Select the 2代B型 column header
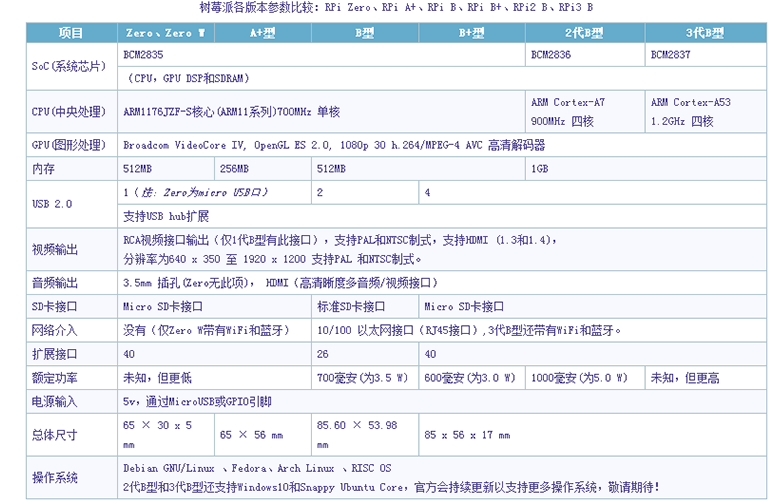Image resolution: width=783 pixels, height=504 pixels. point(585,33)
